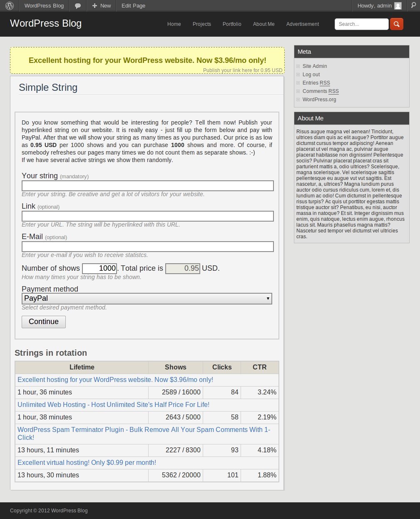The height and width of the screenshot is (519, 420).
Task: Open the Advertisement nav item
Action: point(303,24)
